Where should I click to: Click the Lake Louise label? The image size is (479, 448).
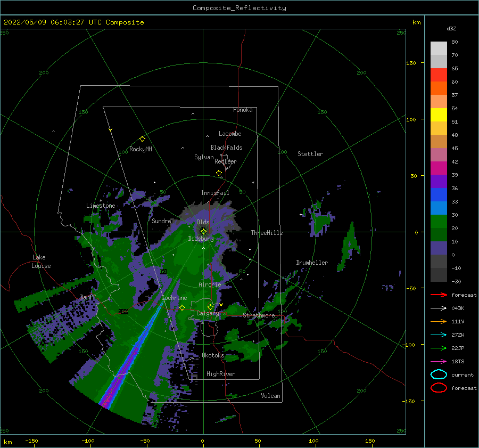(41, 262)
